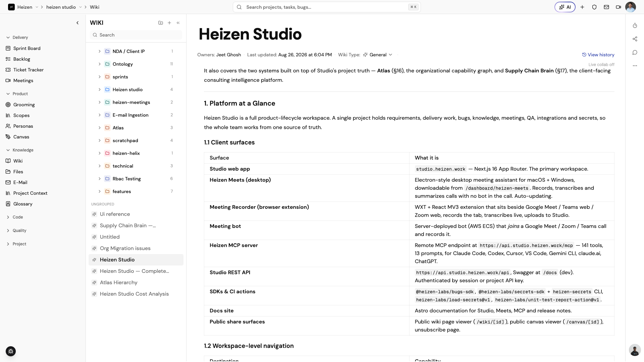Click the global search projects bar
This screenshot has width=644, height=362.
tap(327, 7)
